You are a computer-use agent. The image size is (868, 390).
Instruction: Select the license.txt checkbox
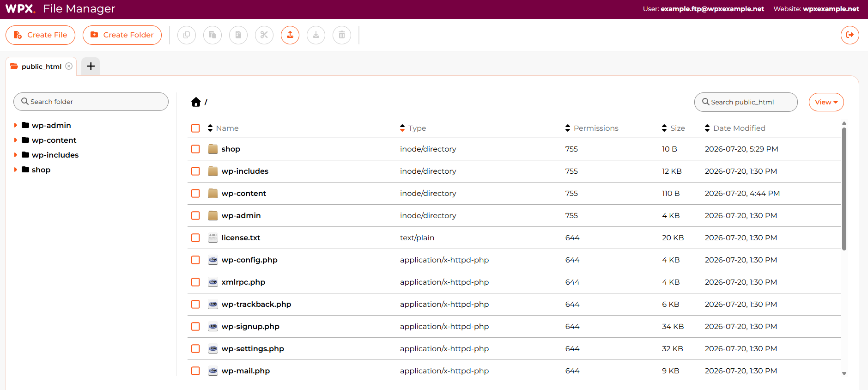(196, 238)
